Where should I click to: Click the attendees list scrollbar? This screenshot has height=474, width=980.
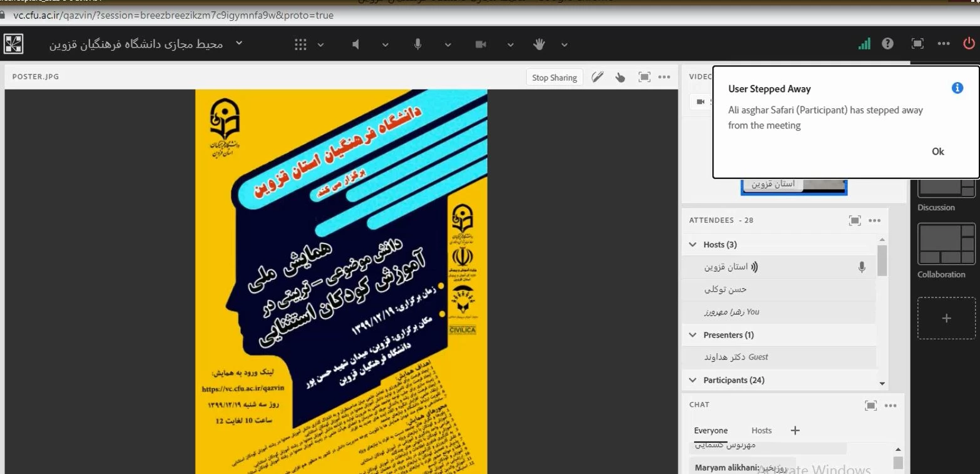pyautogui.click(x=882, y=260)
